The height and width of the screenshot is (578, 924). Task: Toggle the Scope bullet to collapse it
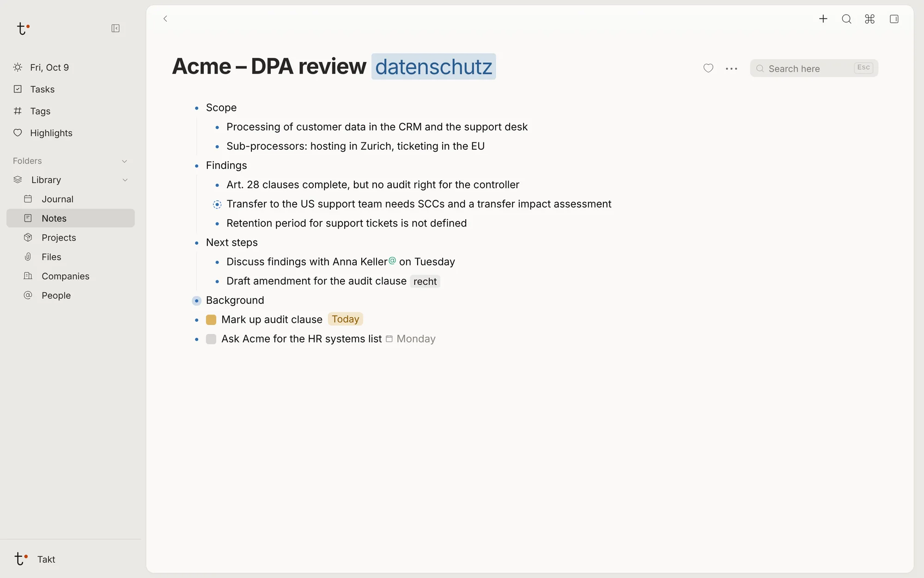[196, 108]
